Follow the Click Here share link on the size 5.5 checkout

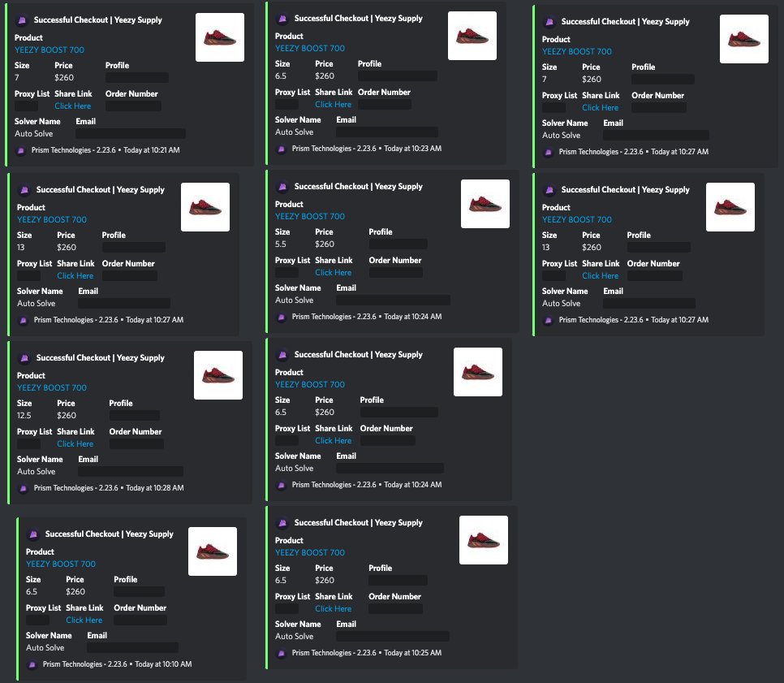(334, 273)
